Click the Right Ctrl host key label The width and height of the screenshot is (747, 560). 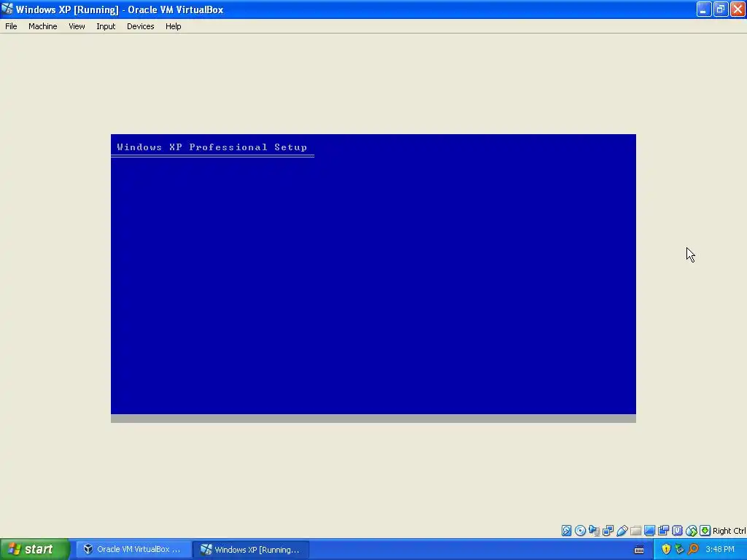729,531
